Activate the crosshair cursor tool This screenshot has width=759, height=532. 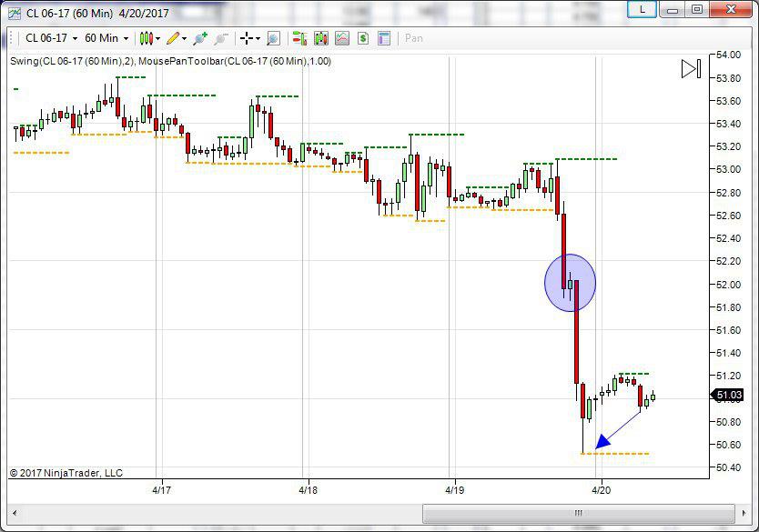coord(246,38)
